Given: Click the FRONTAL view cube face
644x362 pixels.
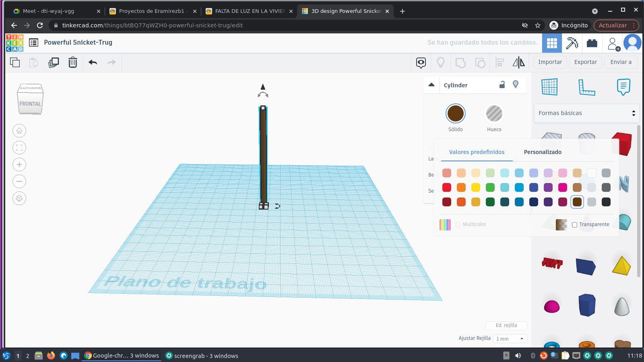Looking at the screenshot, I should tap(30, 103).
